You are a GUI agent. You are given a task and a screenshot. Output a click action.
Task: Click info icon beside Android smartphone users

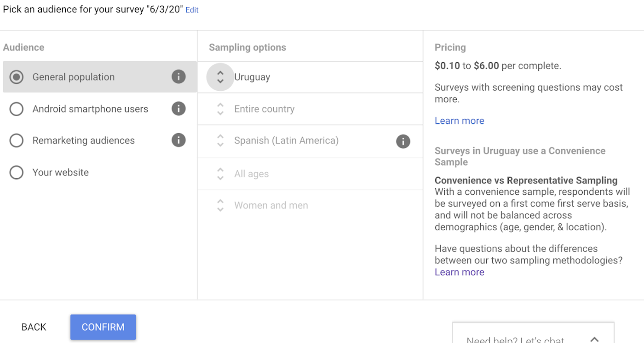click(178, 109)
